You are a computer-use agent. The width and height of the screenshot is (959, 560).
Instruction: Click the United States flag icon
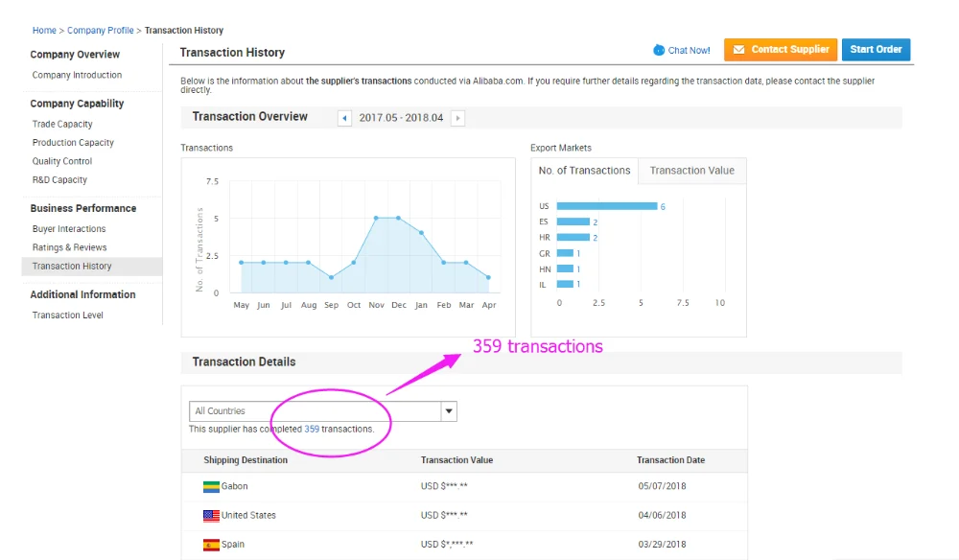point(211,516)
